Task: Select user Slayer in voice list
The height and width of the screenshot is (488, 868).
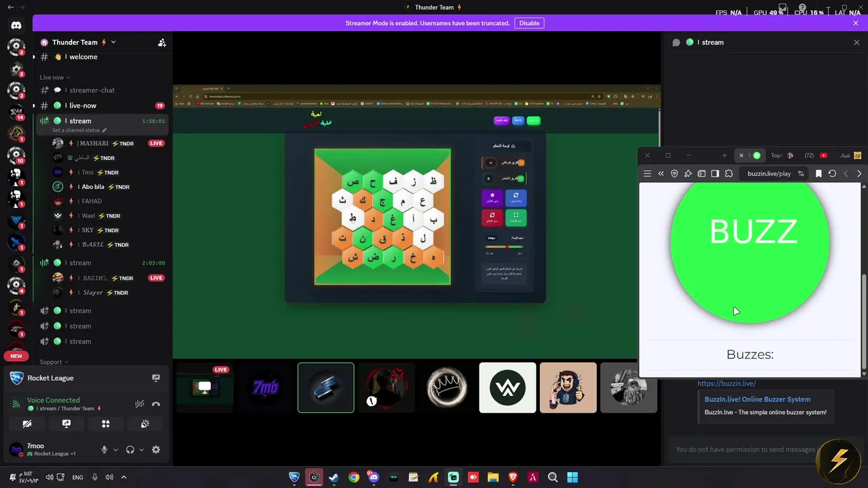Action: point(108,293)
